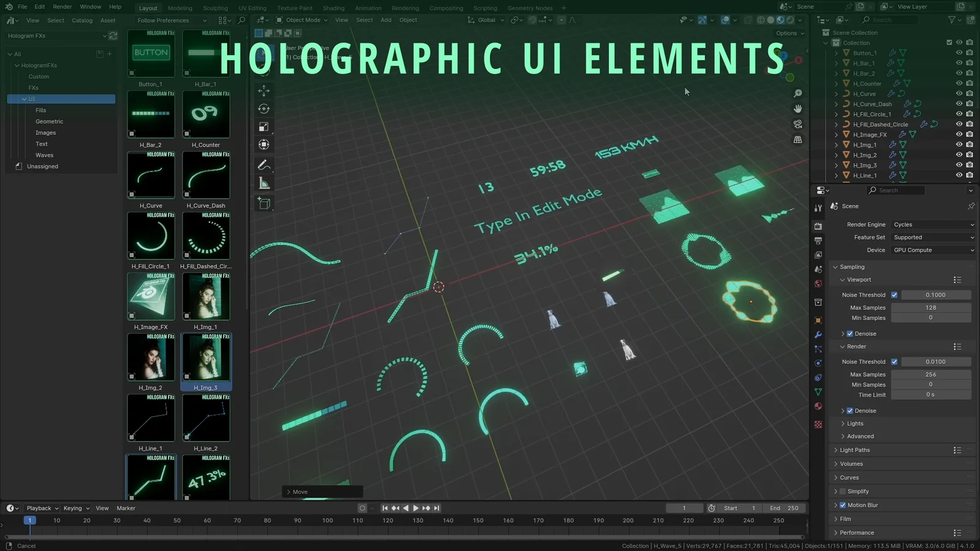Open the Measure tool
Viewport: 980px width, 551px height.
[263, 182]
